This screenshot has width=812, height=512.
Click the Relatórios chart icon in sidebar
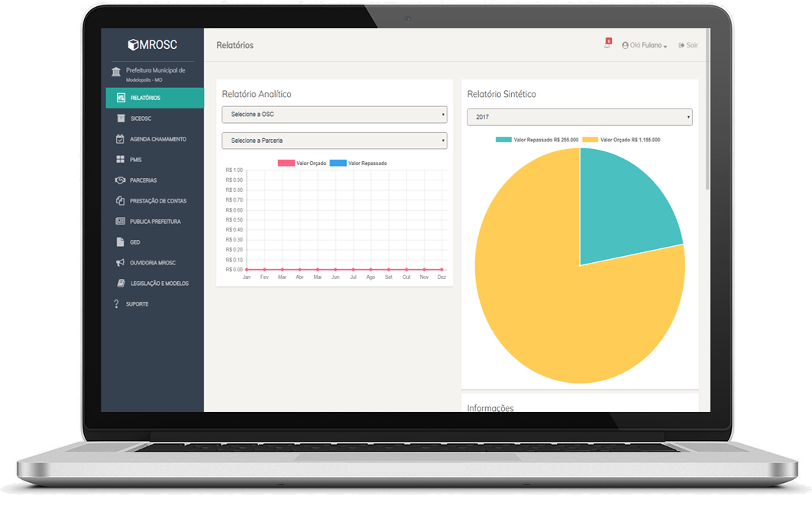tap(120, 98)
